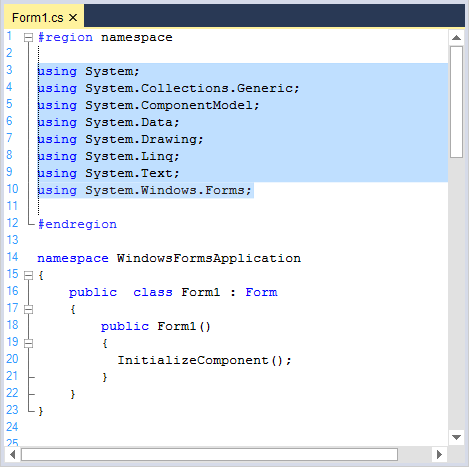
Task: Click the '#region' keyword text
Action: [65, 38]
